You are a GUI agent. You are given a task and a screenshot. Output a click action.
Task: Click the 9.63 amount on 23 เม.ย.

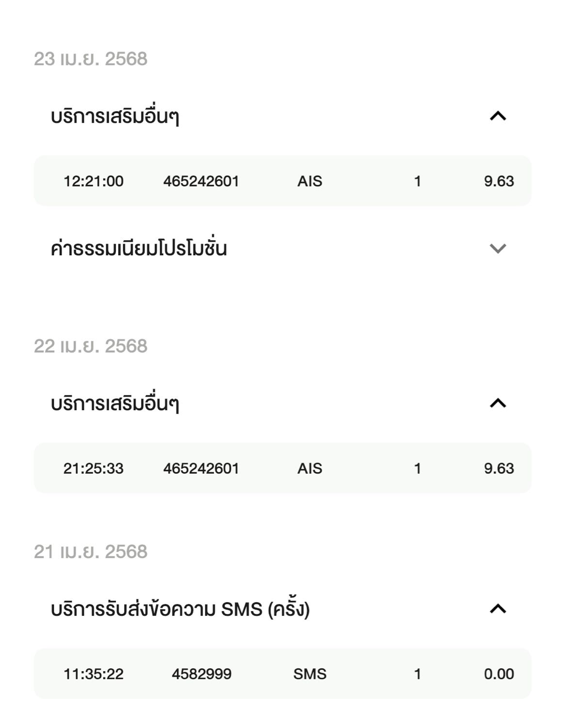click(x=499, y=181)
